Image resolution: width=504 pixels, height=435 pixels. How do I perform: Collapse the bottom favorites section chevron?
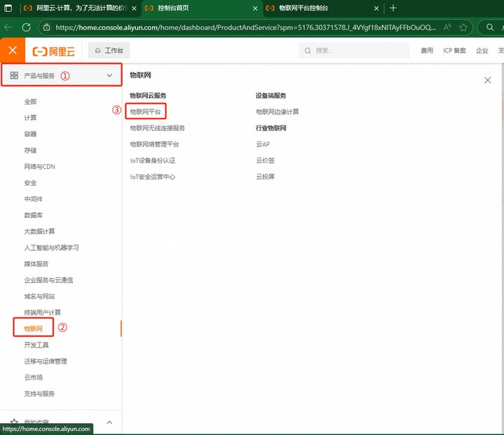tap(109, 422)
